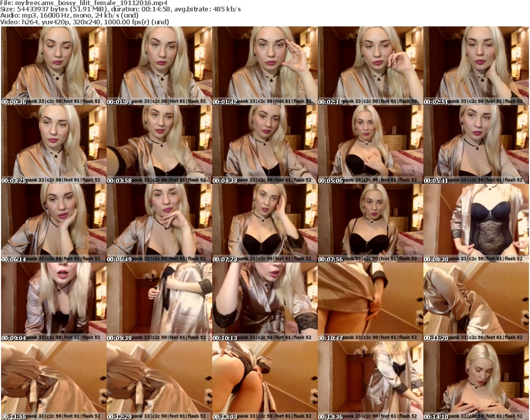
Task: Click the frame with timestamp 00:08:30
Action: click(x=476, y=224)
